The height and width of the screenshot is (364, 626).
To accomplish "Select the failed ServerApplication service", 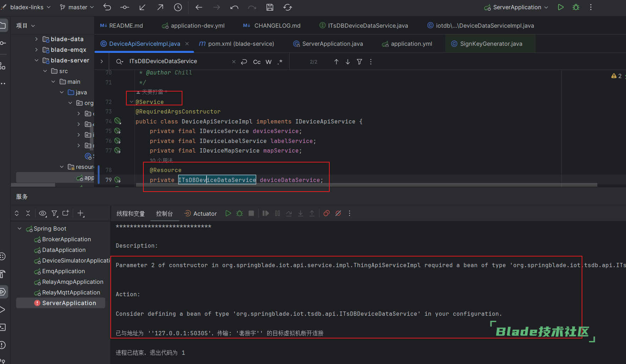I will [x=61, y=303].
